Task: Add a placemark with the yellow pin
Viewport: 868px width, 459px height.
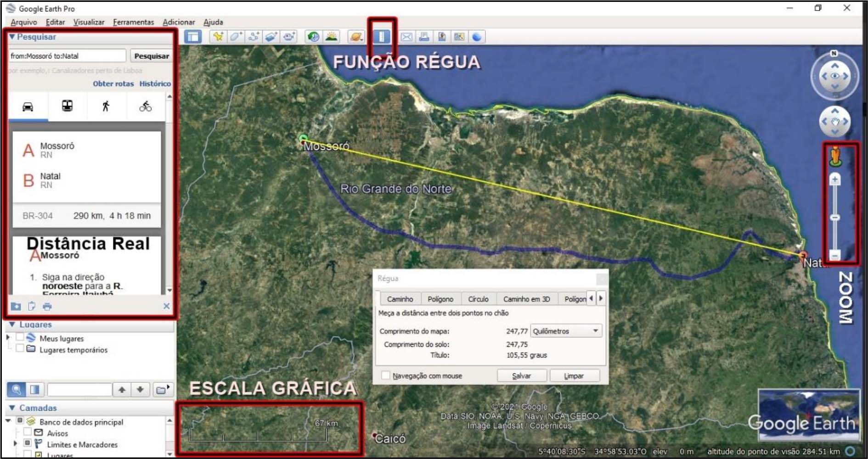Action: [218, 37]
